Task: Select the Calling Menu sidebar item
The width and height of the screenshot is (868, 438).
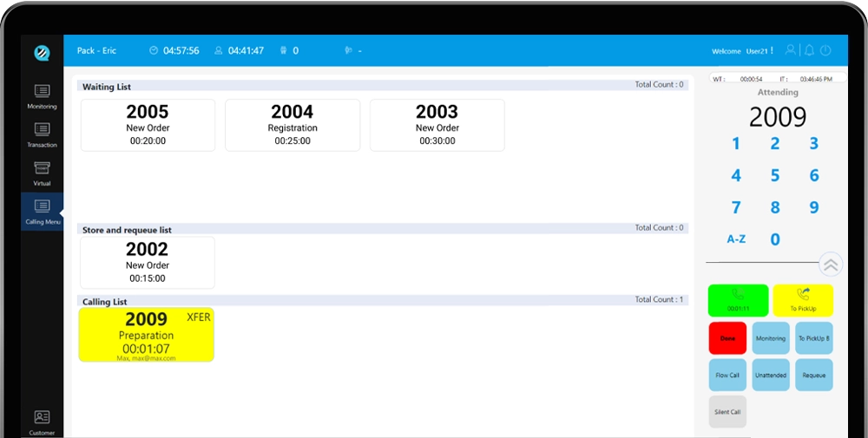Action: (42, 212)
